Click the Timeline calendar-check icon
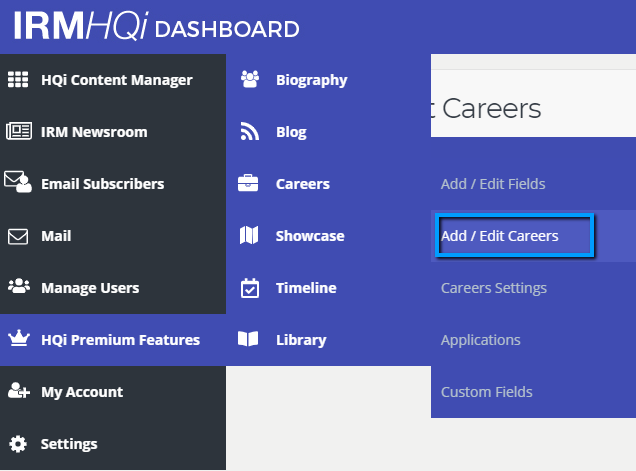Viewport: 636px width, 471px height. click(249, 288)
